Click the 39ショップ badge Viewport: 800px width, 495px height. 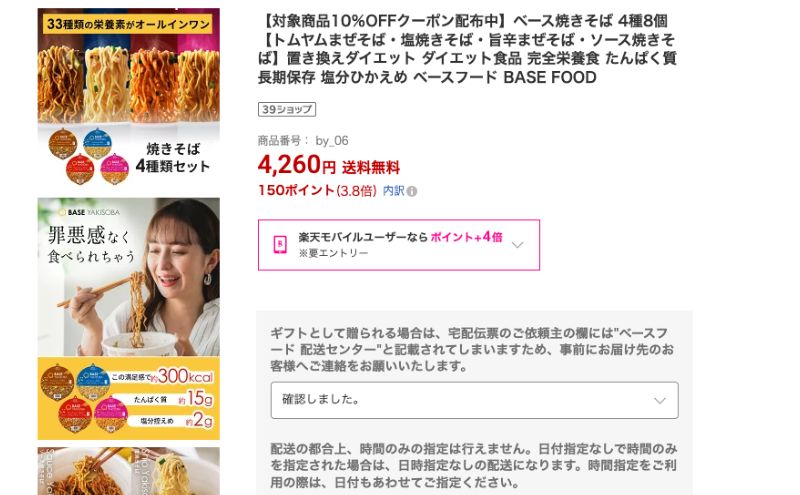click(287, 109)
